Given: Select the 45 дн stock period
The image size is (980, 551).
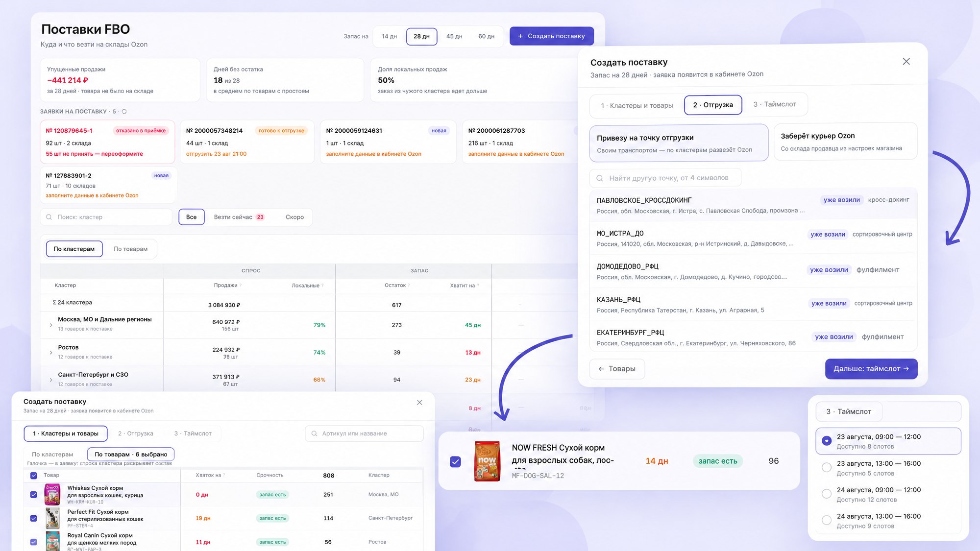Looking at the screenshot, I should coord(454,36).
